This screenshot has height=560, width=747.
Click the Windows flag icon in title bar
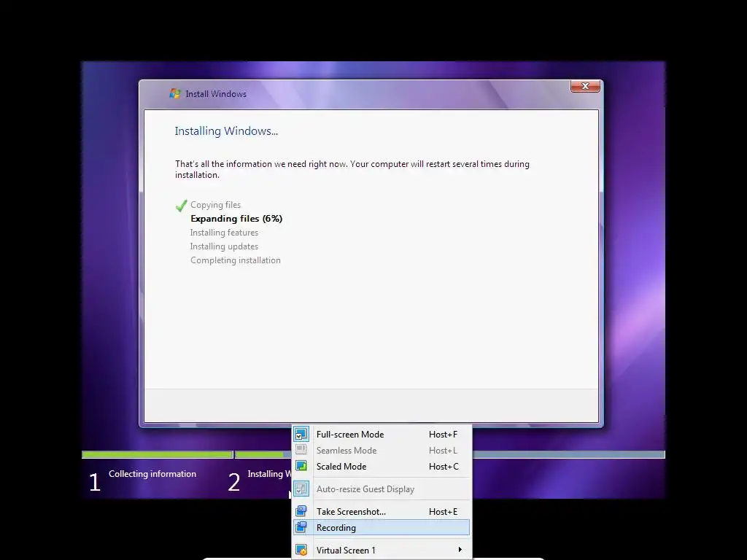click(175, 94)
